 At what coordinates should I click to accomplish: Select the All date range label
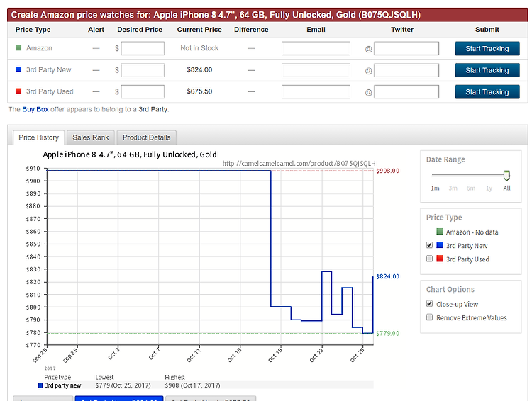(506, 188)
